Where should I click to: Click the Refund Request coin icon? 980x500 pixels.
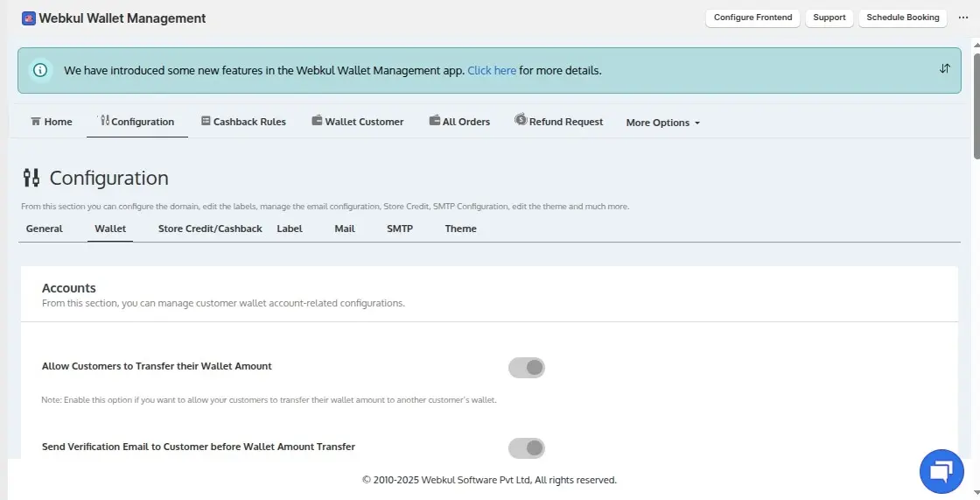[521, 119]
